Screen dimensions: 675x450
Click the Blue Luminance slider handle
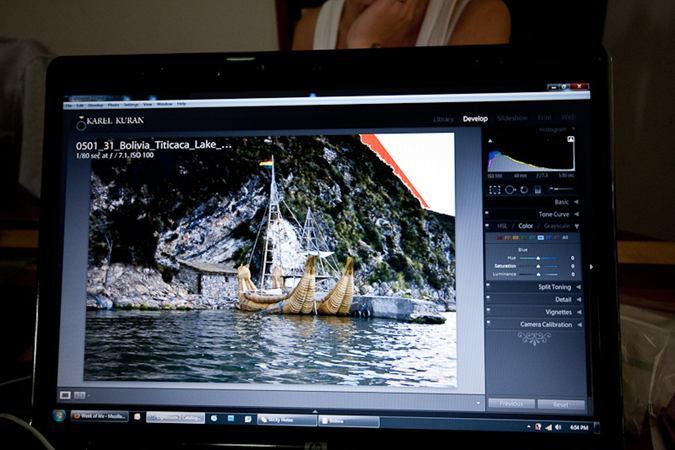(x=538, y=274)
